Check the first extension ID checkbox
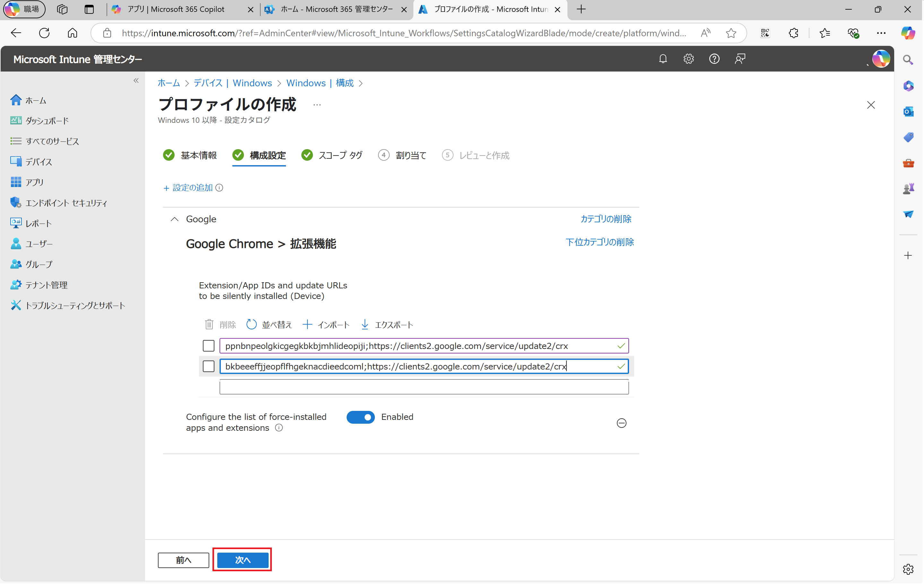This screenshot has width=924, height=586. tap(208, 345)
